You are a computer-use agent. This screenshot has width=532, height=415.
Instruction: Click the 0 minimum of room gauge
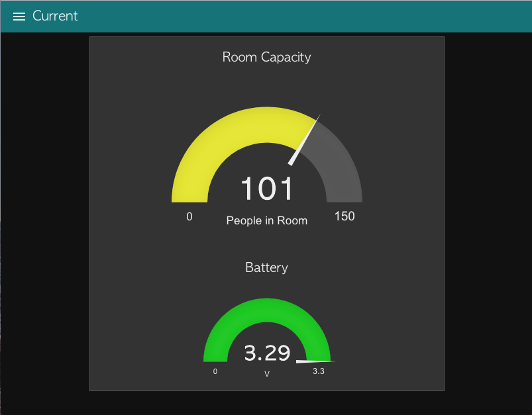[x=189, y=216]
